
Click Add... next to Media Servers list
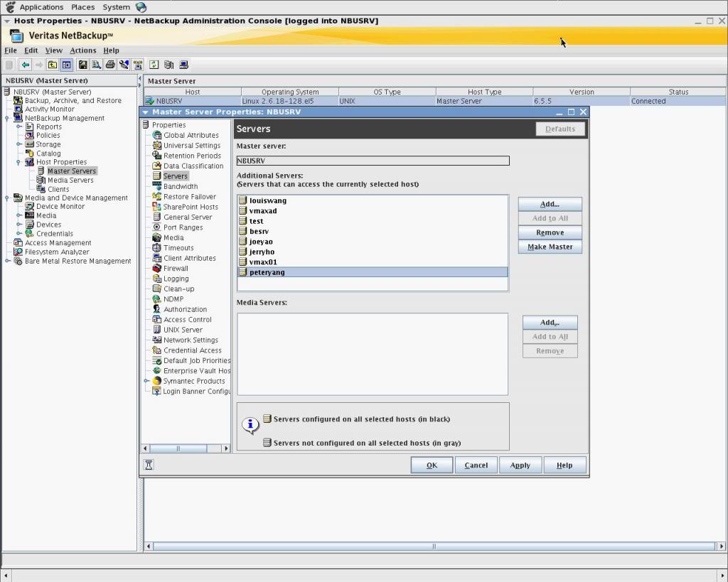tap(550, 323)
